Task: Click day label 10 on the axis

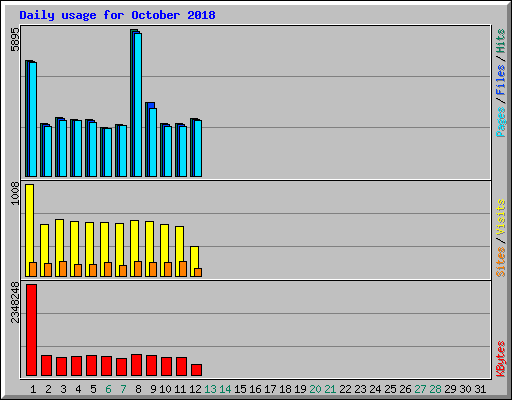Action: tap(165, 389)
